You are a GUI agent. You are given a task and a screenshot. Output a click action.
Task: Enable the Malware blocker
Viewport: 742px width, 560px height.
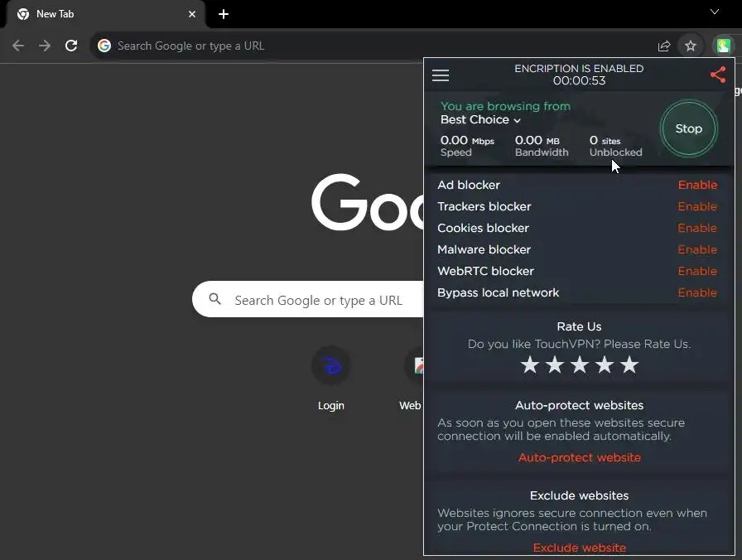pyautogui.click(x=697, y=249)
